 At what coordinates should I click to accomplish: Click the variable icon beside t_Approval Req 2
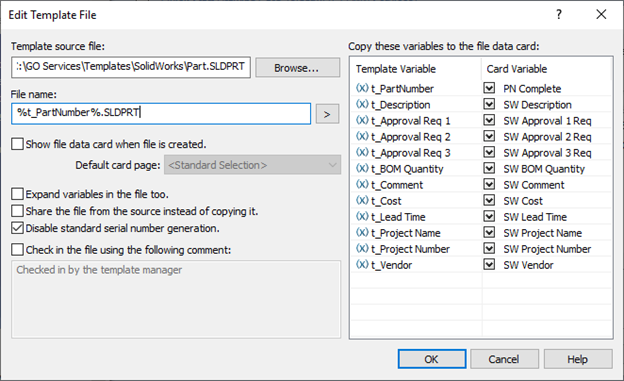pyautogui.click(x=362, y=136)
